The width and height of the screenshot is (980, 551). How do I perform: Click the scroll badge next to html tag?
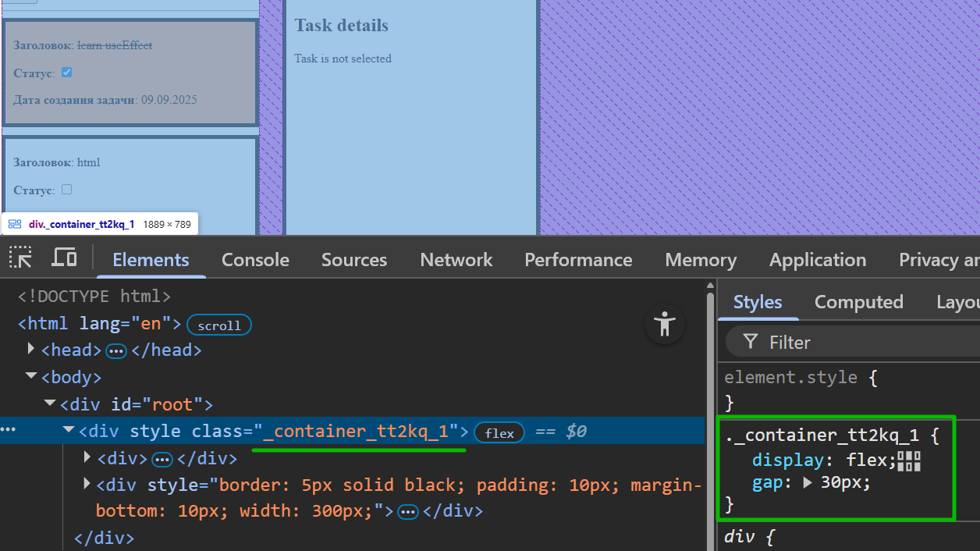pyautogui.click(x=219, y=325)
